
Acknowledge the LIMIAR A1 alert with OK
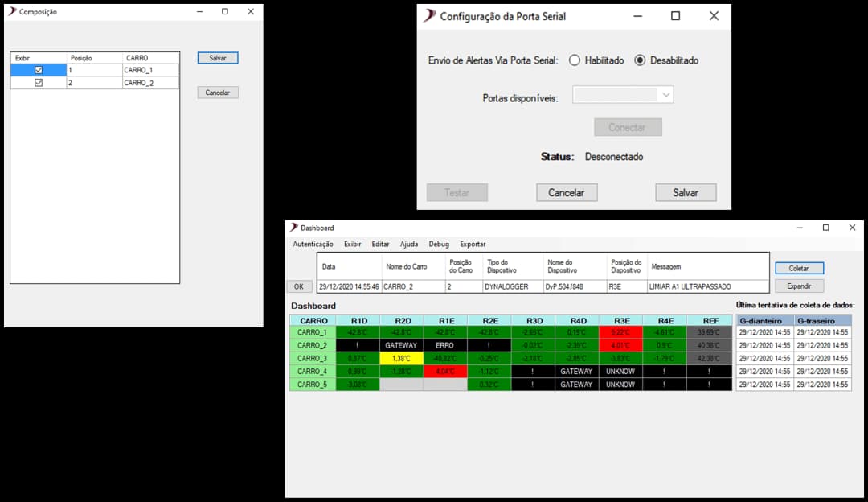(x=299, y=286)
